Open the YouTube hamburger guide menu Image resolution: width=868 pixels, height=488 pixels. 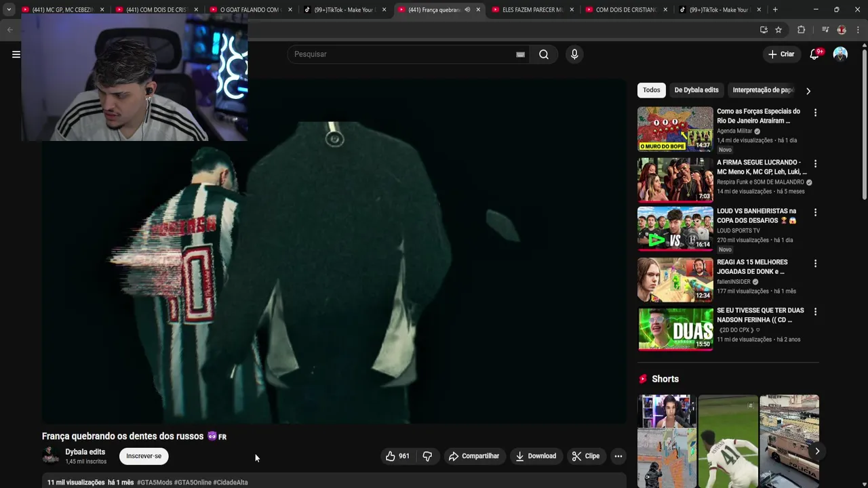[x=16, y=54]
